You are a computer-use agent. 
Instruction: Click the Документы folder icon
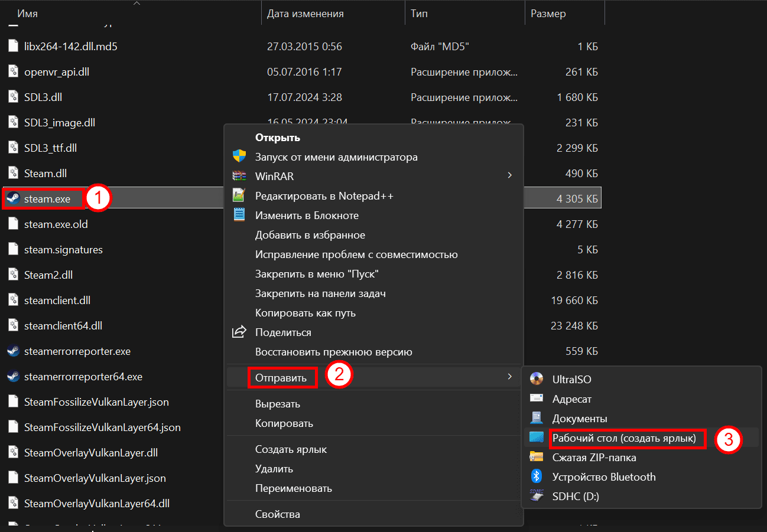point(537,418)
